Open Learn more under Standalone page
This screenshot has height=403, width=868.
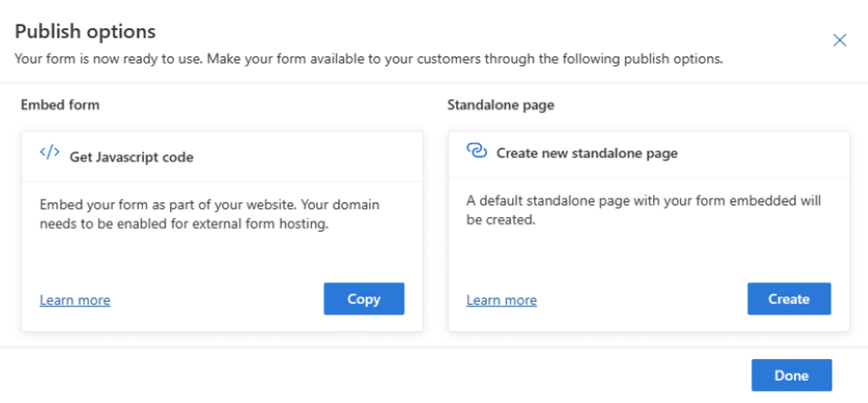pyautogui.click(x=501, y=300)
